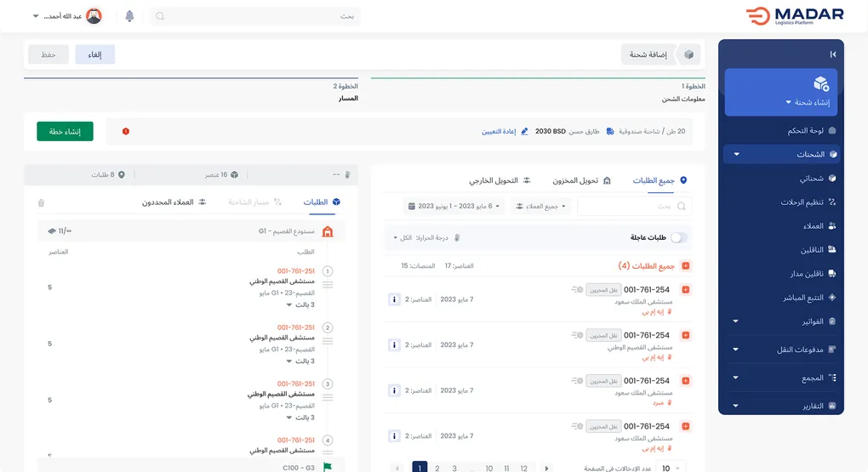The height and width of the screenshot is (472, 868).
Task: Open لوحة التحكم in the sidebar
Action: [x=803, y=131]
